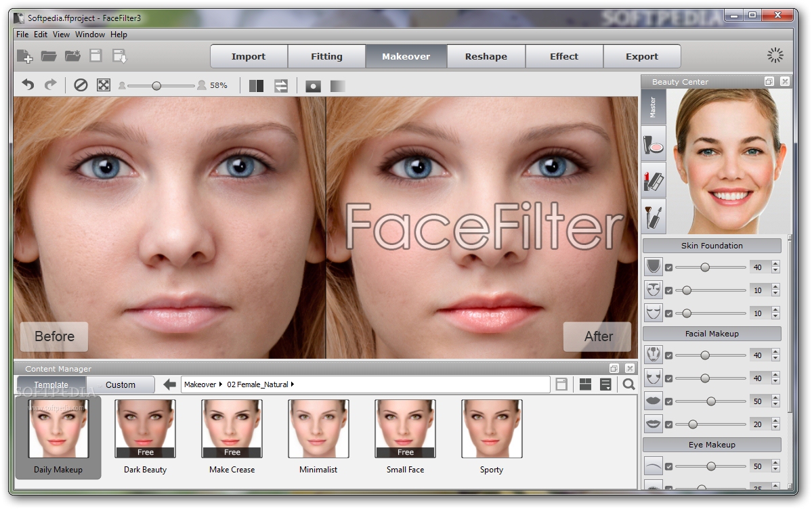Switch Content Manager to thumbnail grid view
812x509 pixels.
pyautogui.click(x=585, y=384)
